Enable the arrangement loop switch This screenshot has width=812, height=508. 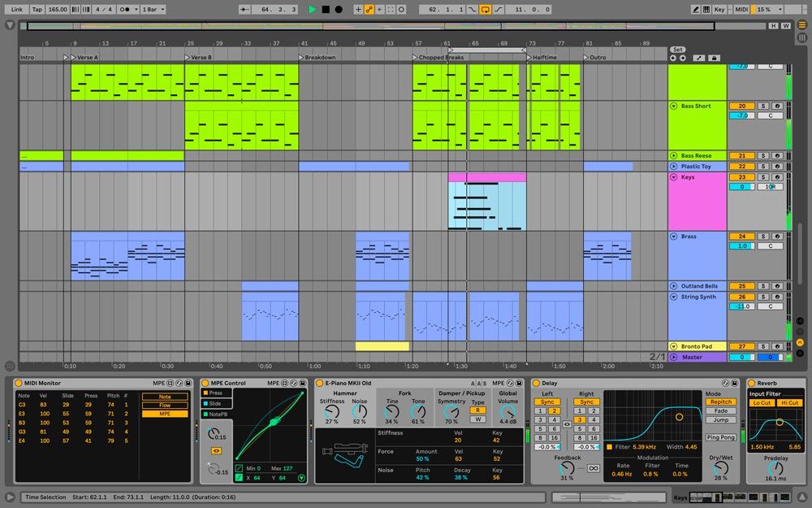coord(485,9)
